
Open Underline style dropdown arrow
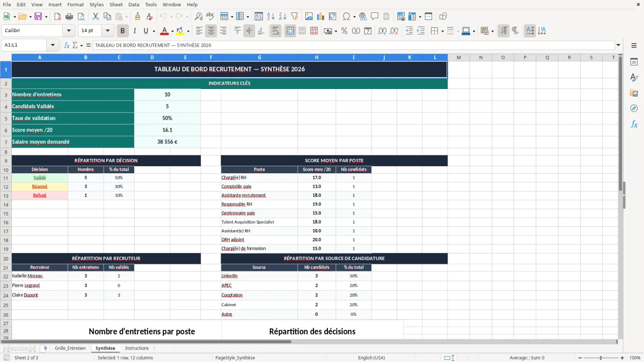[x=153, y=31]
